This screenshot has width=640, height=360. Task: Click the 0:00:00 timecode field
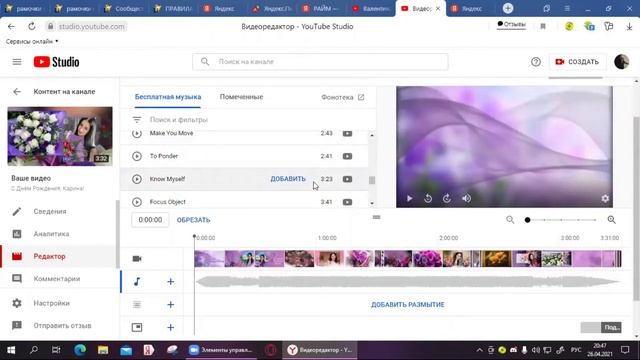click(150, 220)
